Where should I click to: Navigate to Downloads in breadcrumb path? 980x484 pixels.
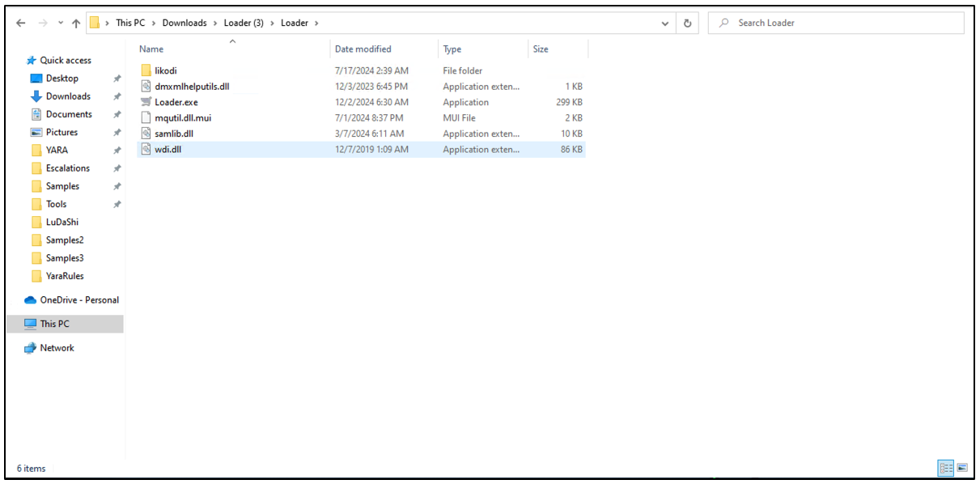coord(185,23)
